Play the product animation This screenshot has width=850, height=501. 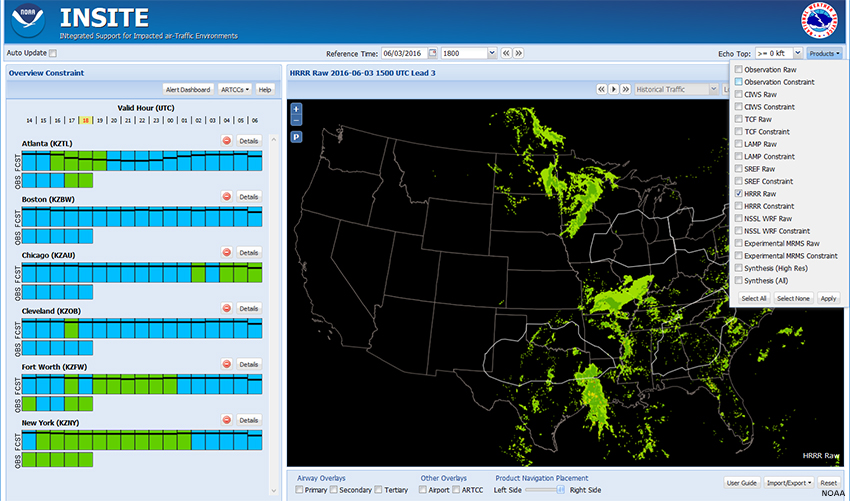coord(614,89)
